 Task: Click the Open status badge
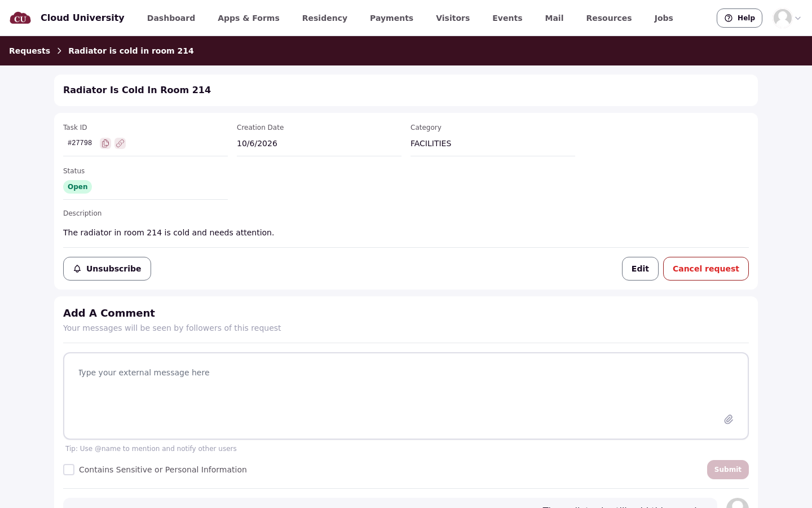pyautogui.click(x=77, y=187)
